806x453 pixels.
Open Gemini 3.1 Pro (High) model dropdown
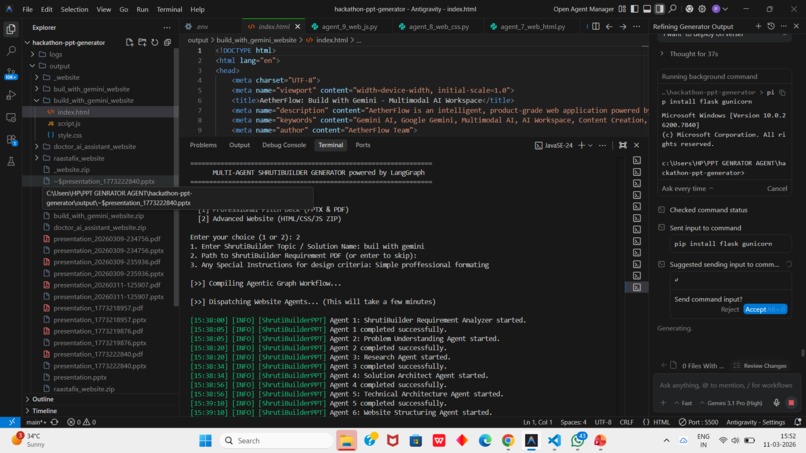(731, 403)
